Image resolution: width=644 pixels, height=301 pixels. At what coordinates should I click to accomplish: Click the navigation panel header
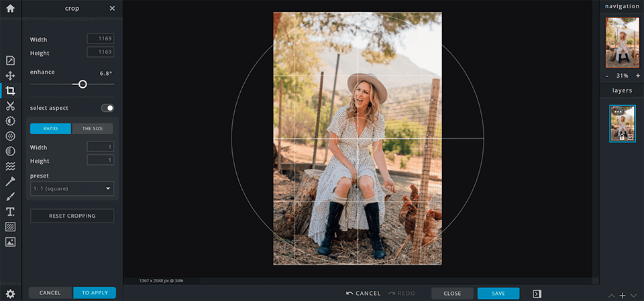(622, 6)
